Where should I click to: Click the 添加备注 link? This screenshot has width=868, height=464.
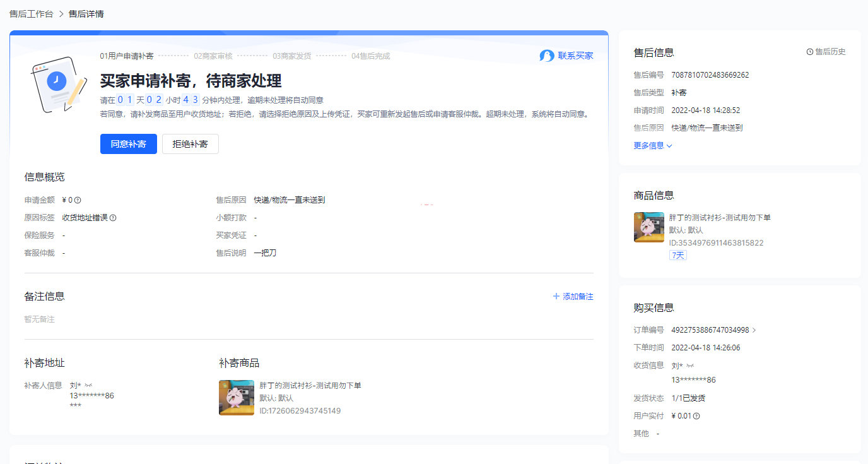(x=578, y=296)
